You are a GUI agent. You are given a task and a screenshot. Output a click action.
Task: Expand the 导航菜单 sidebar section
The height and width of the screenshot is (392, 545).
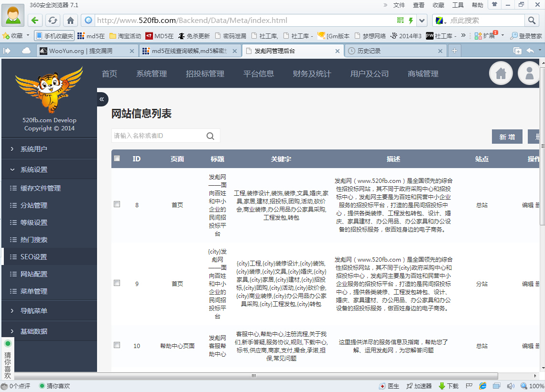coord(49,311)
